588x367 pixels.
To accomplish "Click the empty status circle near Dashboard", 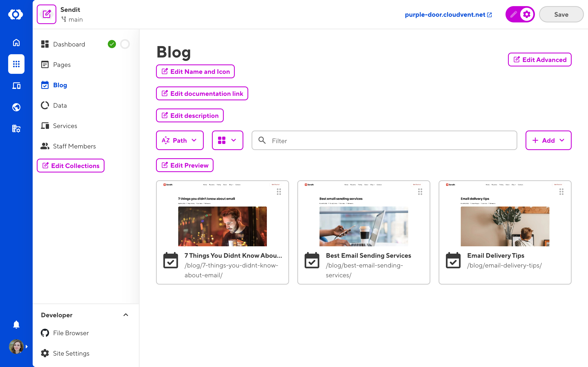I will [x=125, y=44].
